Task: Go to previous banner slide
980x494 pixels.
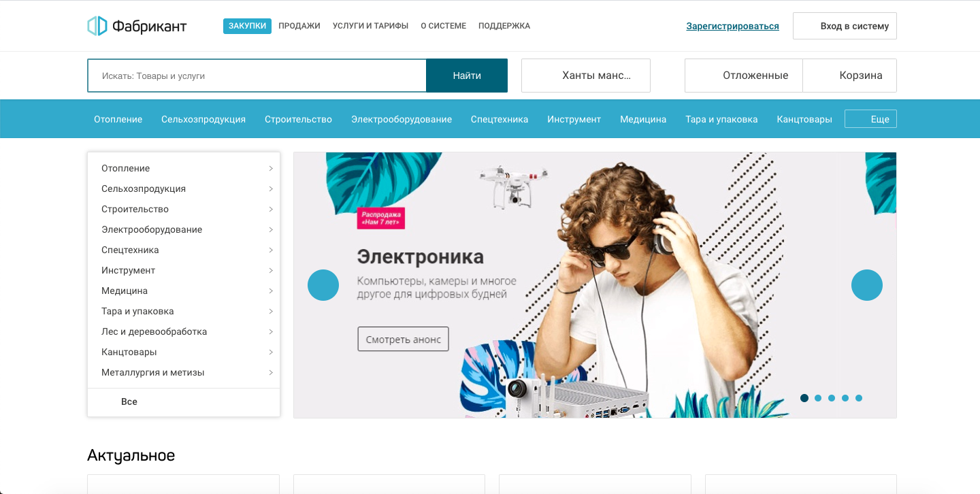Action: tap(323, 285)
